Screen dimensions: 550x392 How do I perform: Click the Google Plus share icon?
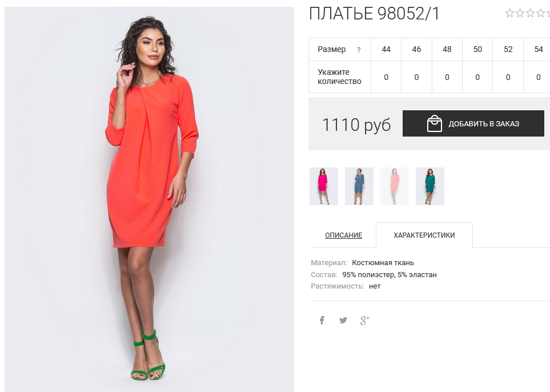365,320
